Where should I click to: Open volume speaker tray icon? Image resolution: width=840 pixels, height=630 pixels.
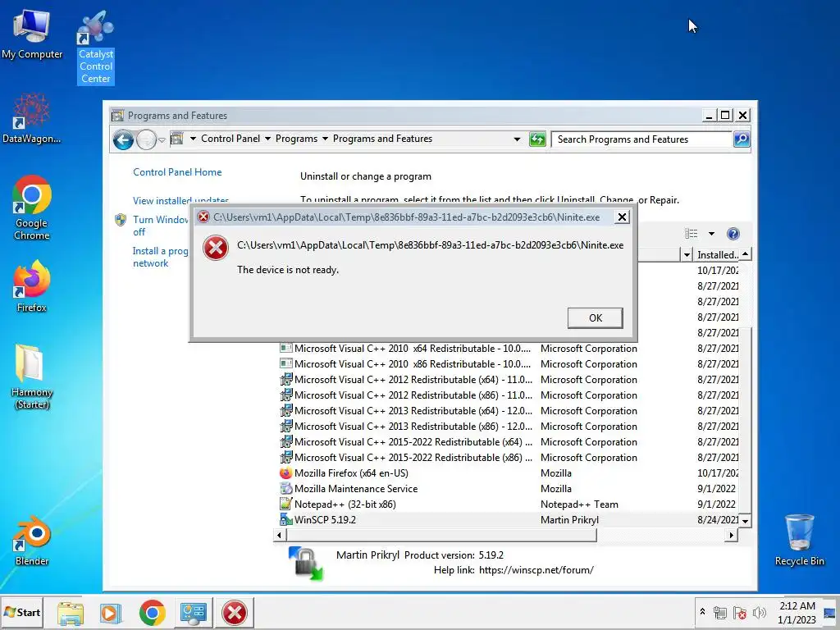(x=759, y=612)
